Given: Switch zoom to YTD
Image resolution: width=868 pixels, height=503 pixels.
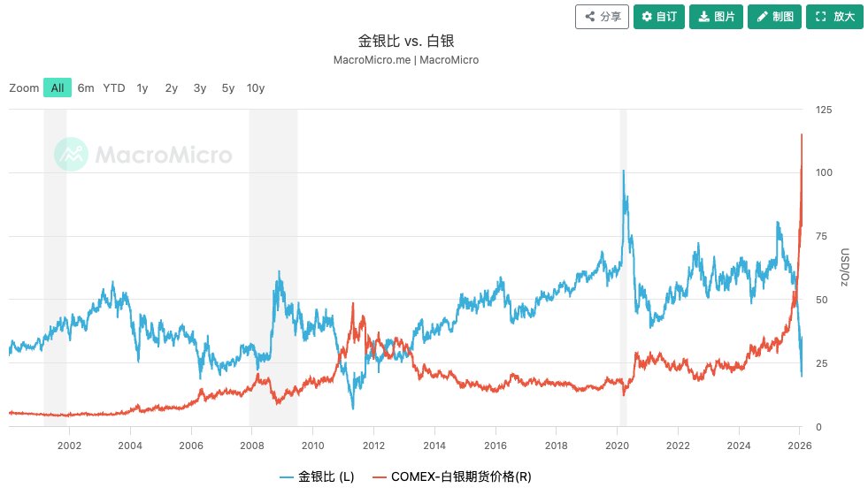Looking at the screenshot, I should click(114, 88).
